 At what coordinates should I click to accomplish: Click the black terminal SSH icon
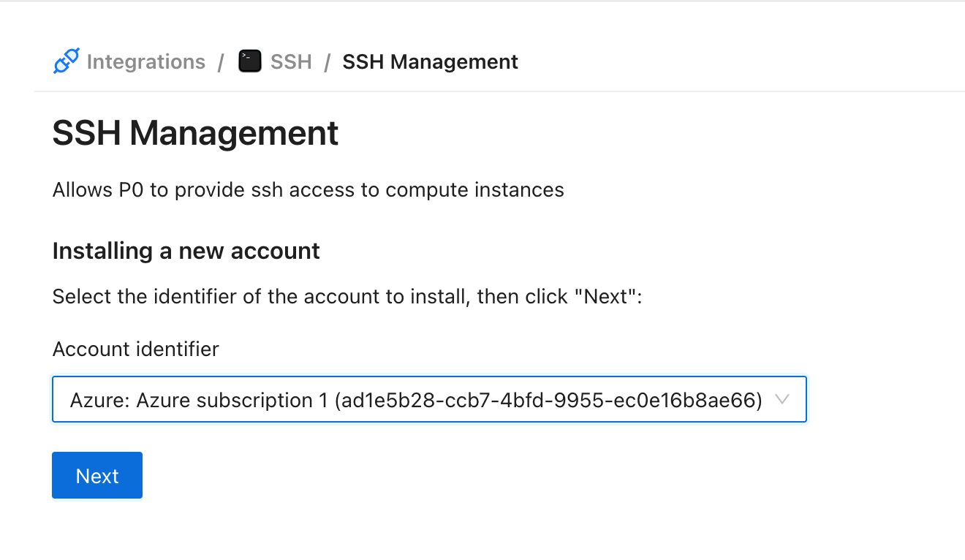pyautogui.click(x=250, y=61)
